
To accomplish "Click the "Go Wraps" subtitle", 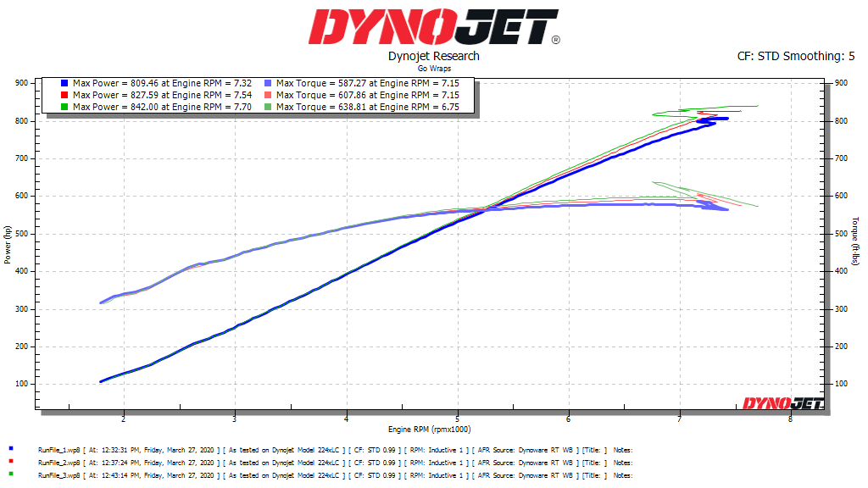I will point(434,69).
